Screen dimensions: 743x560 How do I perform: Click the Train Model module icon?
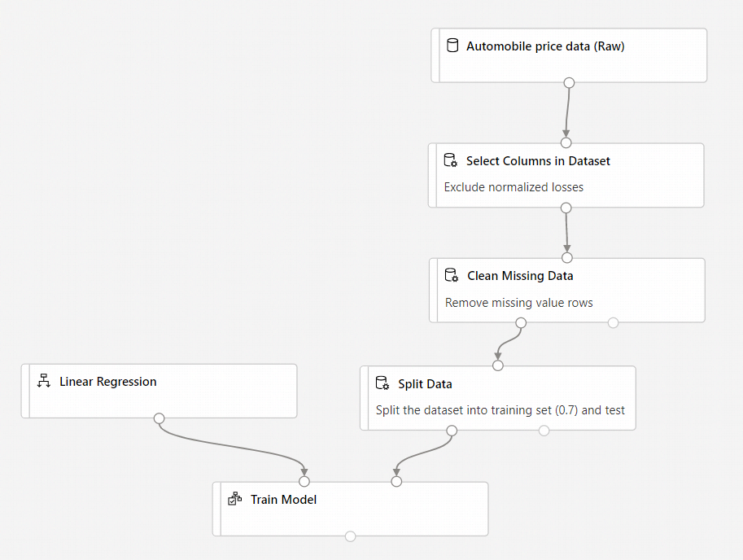pos(235,499)
